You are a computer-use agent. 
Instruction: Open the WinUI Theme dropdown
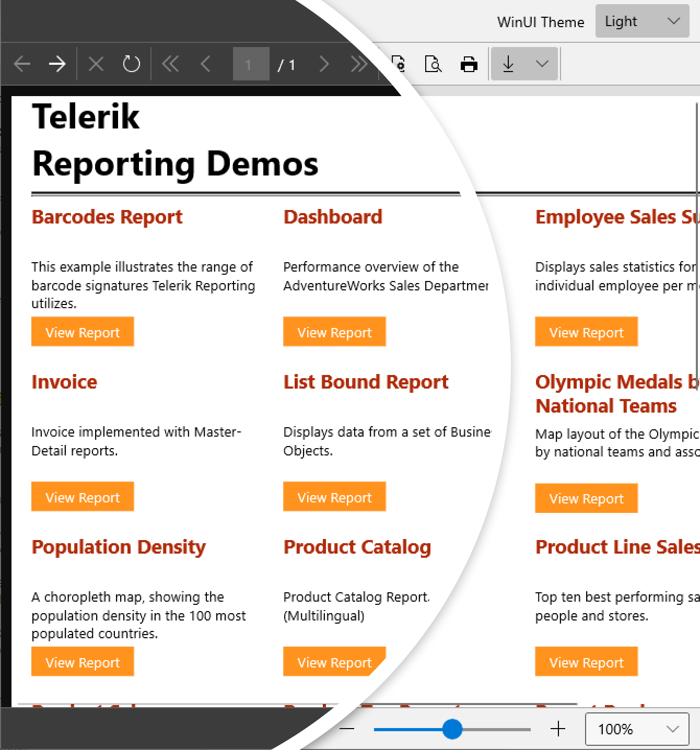(642, 21)
